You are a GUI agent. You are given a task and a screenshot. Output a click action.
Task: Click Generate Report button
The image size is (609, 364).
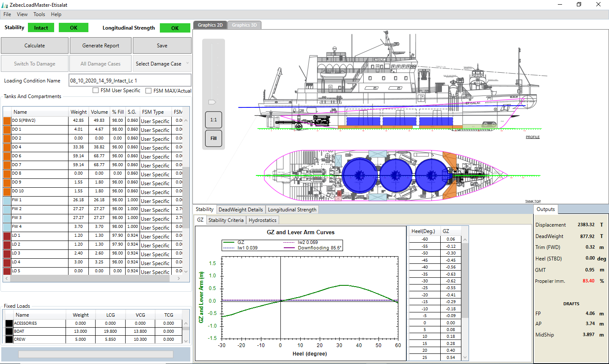[x=101, y=46]
